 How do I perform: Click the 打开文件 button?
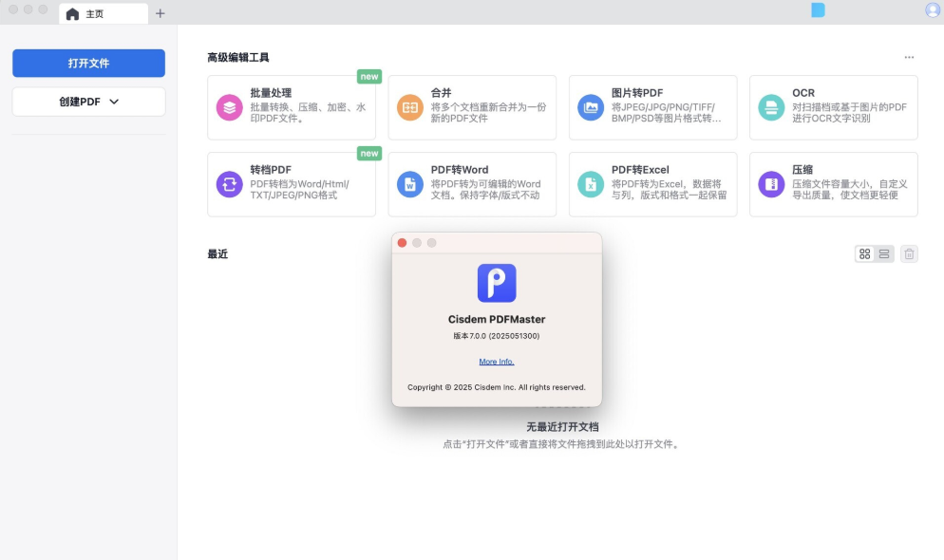pos(88,64)
